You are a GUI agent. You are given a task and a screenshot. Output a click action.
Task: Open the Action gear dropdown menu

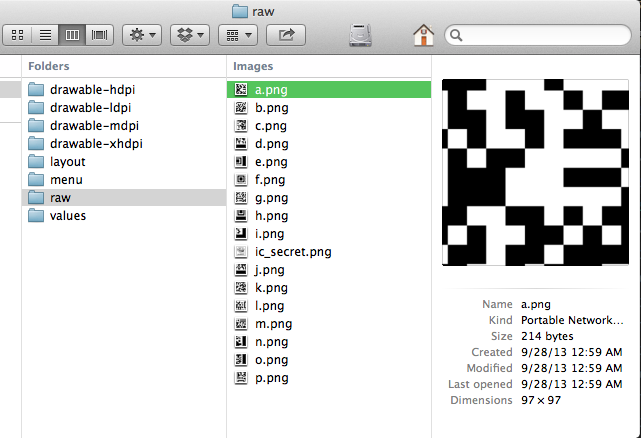pos(141,35)
